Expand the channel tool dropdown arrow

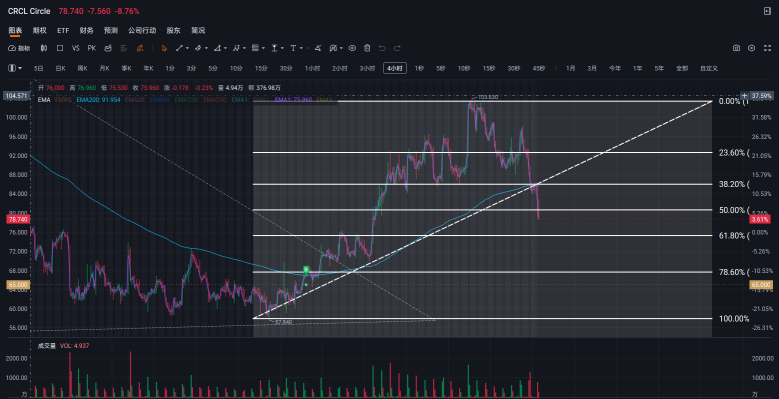point(206,48)
